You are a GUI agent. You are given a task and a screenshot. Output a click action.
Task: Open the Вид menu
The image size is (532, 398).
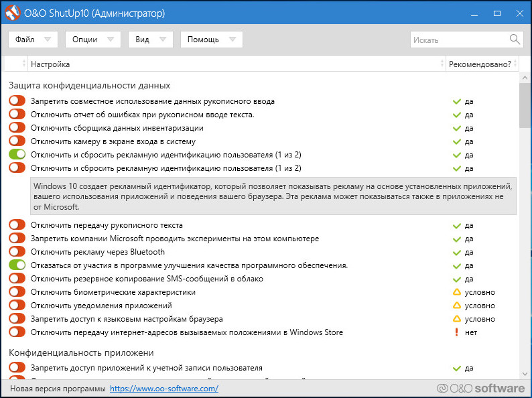coord(151,40)
